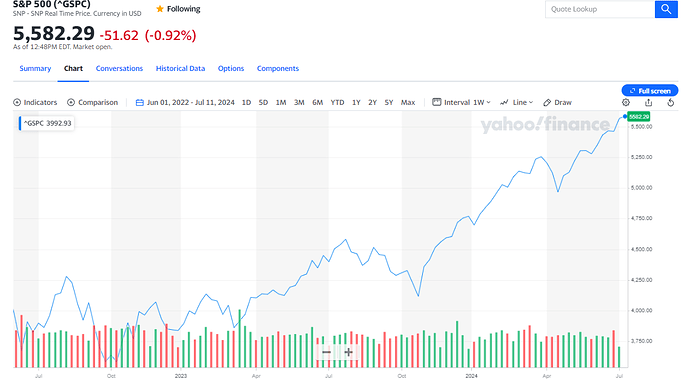Open chart settings gear icon
The width and height of the screenshot is (690, 384).
tap(626, 102)
